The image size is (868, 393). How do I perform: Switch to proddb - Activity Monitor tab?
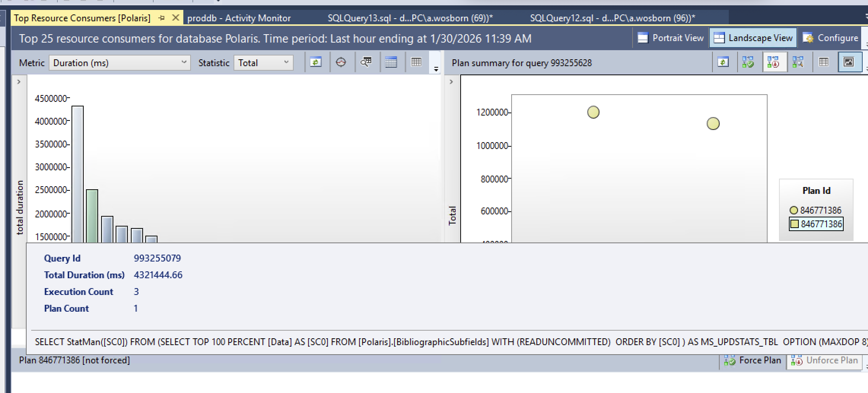point(239,18)
